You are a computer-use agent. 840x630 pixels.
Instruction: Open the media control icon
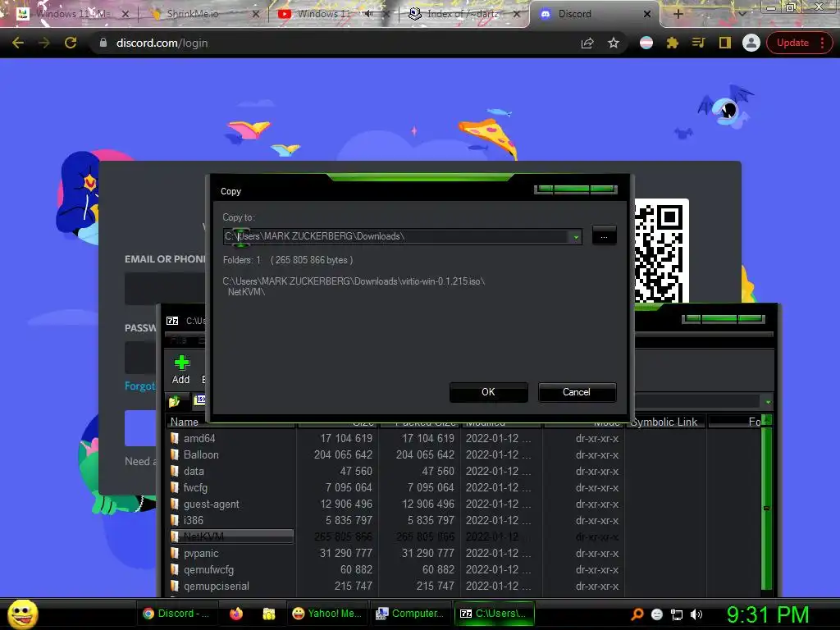tap(699, 43)
